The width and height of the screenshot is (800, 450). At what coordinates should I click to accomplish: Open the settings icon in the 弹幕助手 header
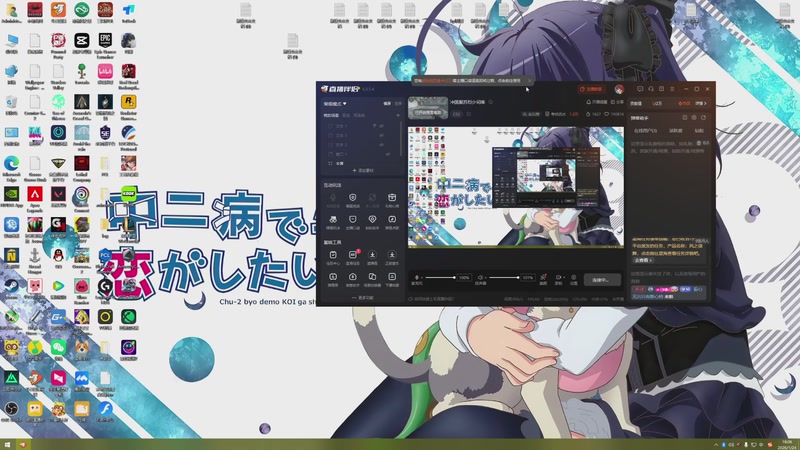coord(694,118)
